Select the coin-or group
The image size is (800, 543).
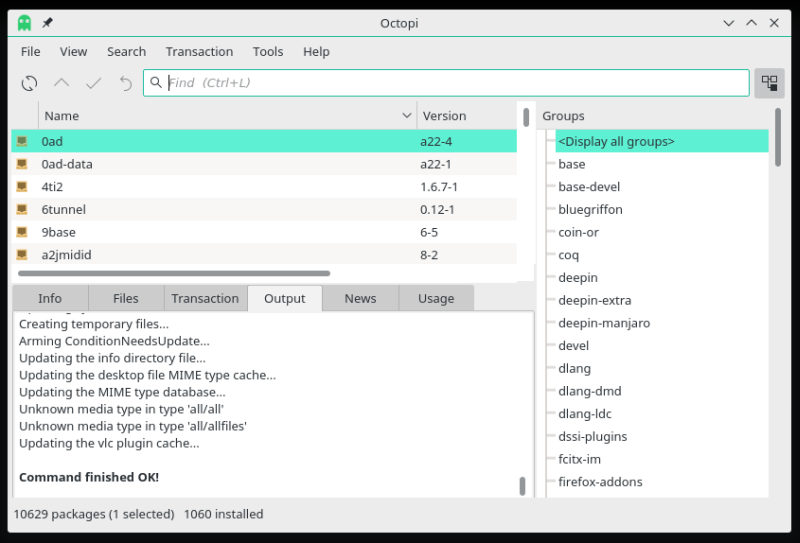click(x=579, y=232)
